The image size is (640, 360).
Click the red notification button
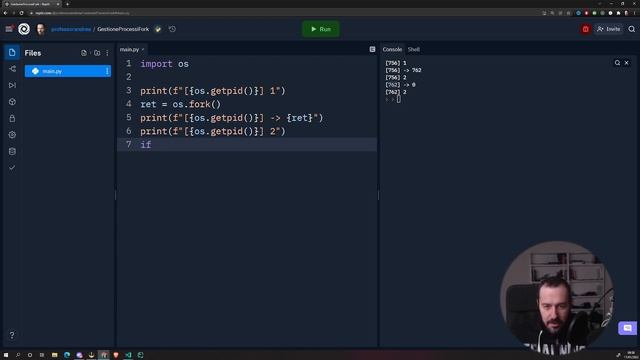(x=585, y=29)
